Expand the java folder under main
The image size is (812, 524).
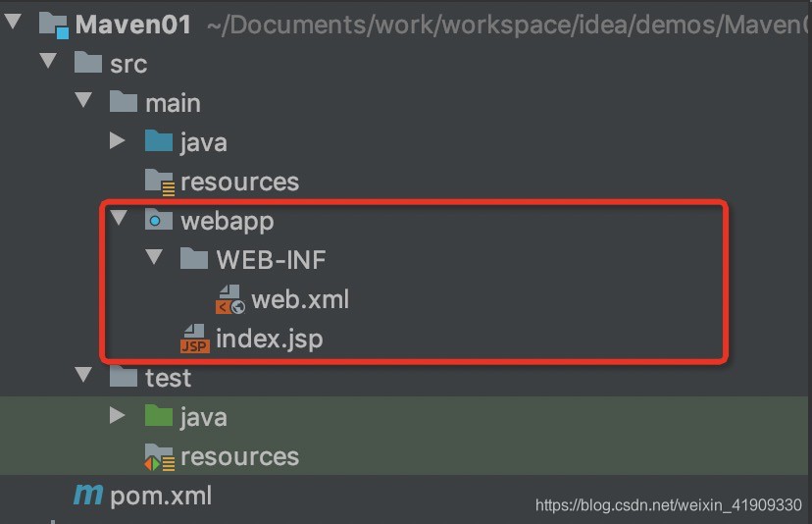coord(118,140)
